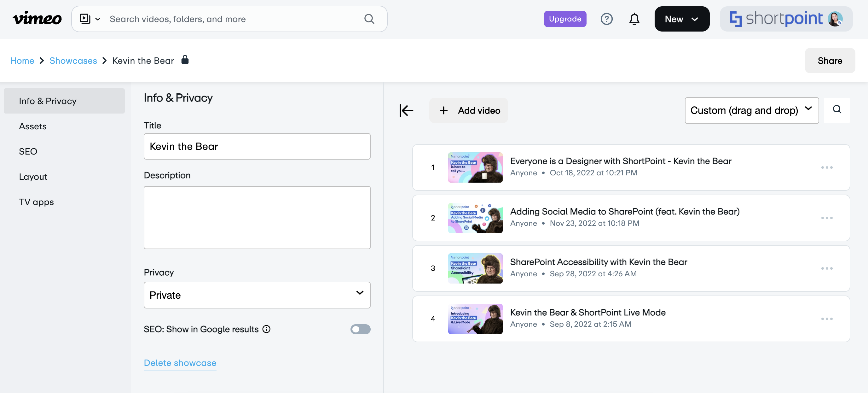
Task: Click the Vimeo logo
Action: [37, 19]
